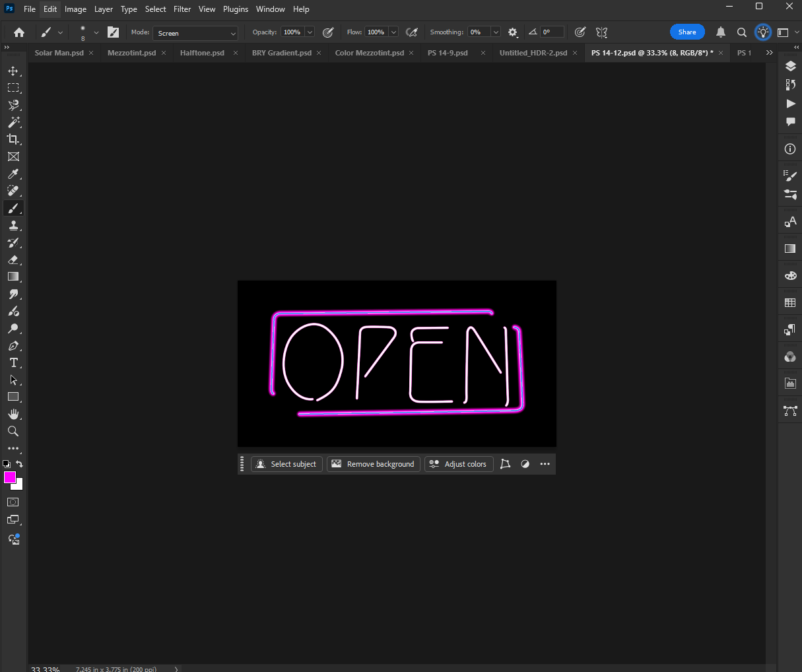Open the Plugins menu
Screen dimensions: 802x672
(x=236, y=9)
